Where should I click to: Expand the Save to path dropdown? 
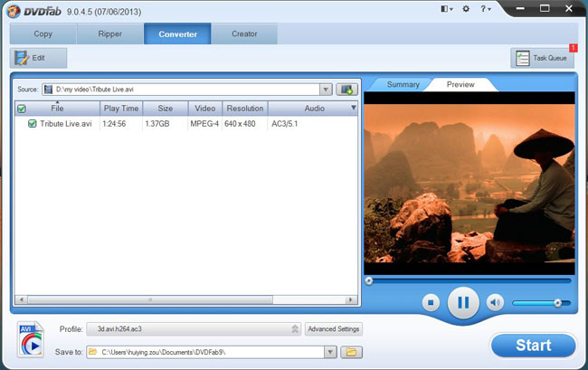[x=330, y=352]
